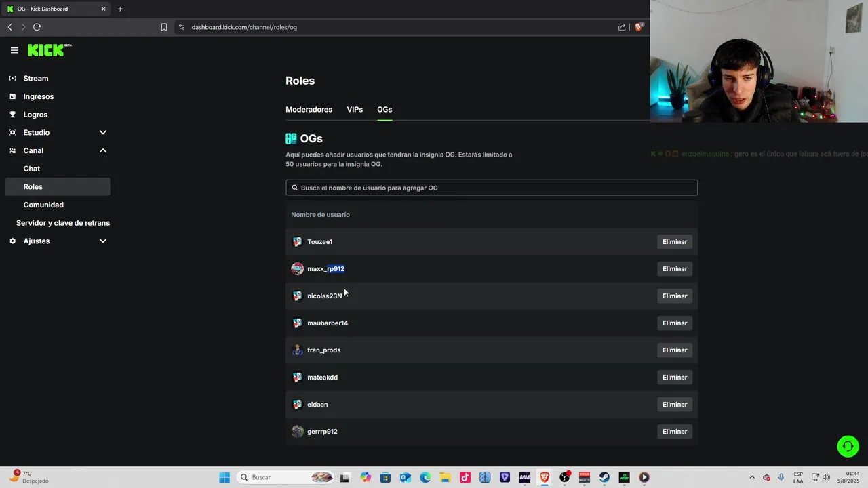Click the Logros trophy icon
This screenshot has height=488, width=868.
pyautogui.click(x=12, y=115)
